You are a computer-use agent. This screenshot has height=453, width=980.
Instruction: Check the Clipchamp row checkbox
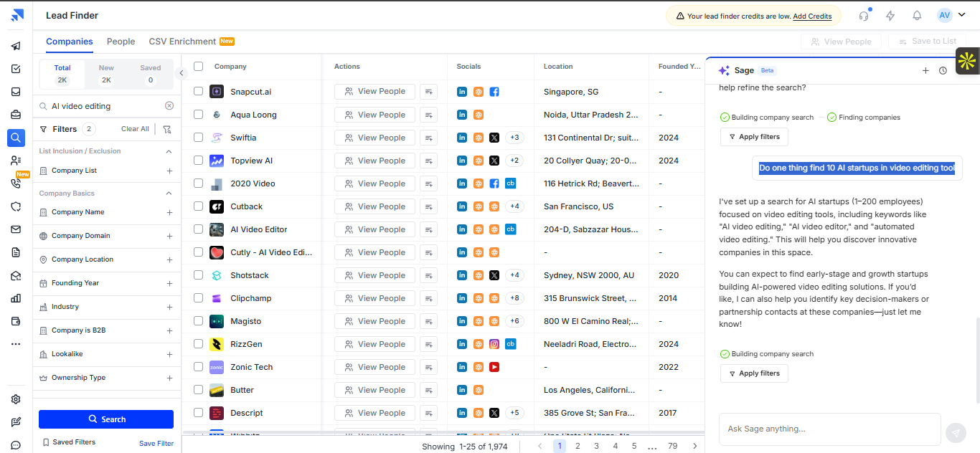[199, 297]
